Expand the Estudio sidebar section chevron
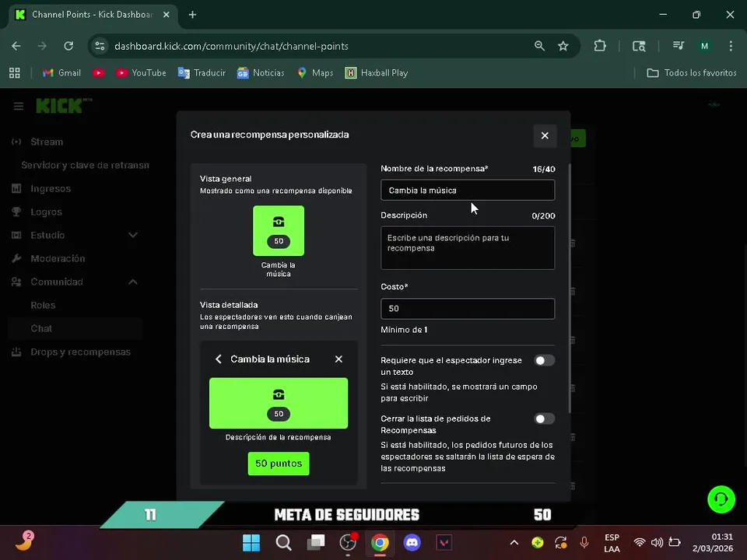 click(133, 235)
